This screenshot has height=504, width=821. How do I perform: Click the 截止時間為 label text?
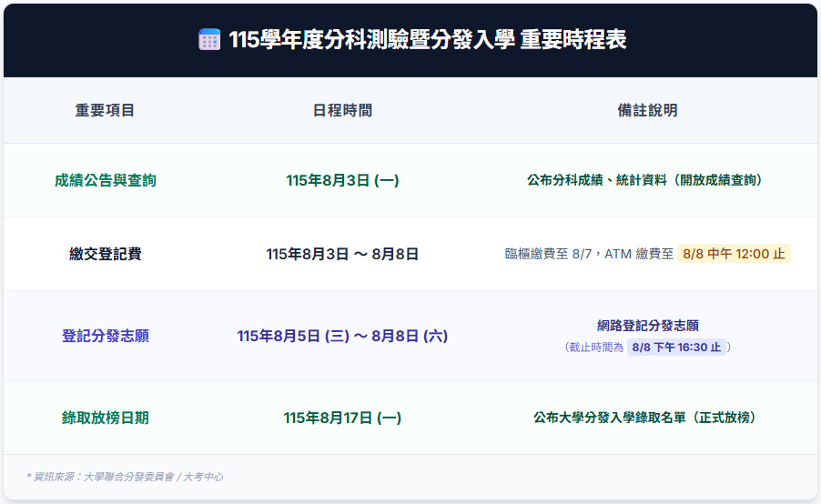pyautogui.click(x=596, y=347)
